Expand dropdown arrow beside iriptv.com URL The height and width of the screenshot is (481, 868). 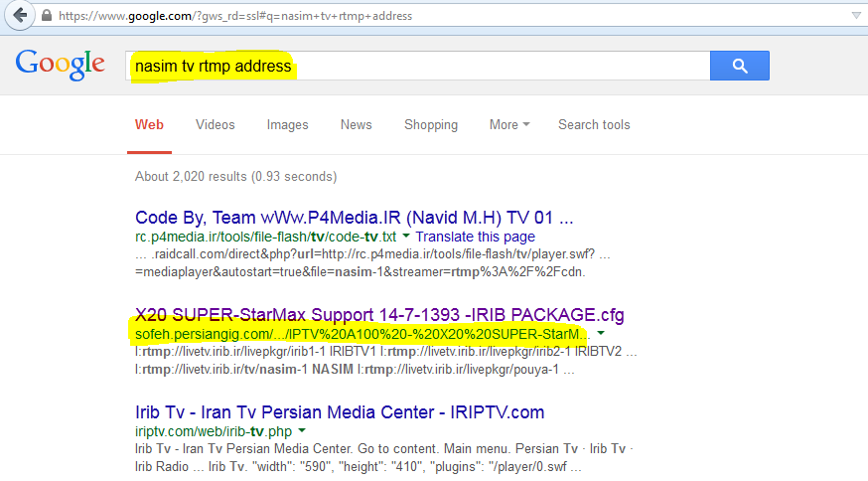(302, 430)
